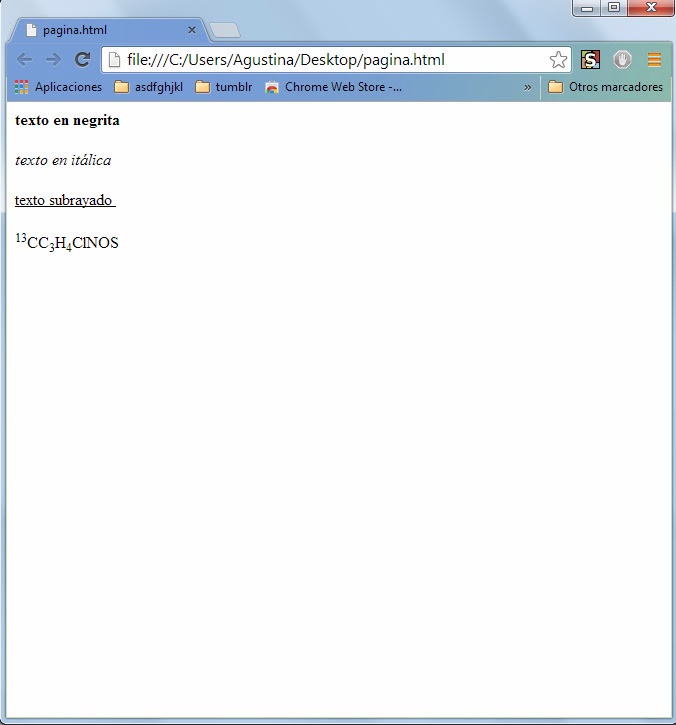Image resolution: width=676 pixels, height=725 pixels.
Task: Open a new tab with the tab button
Action: [x=225, y=31]
